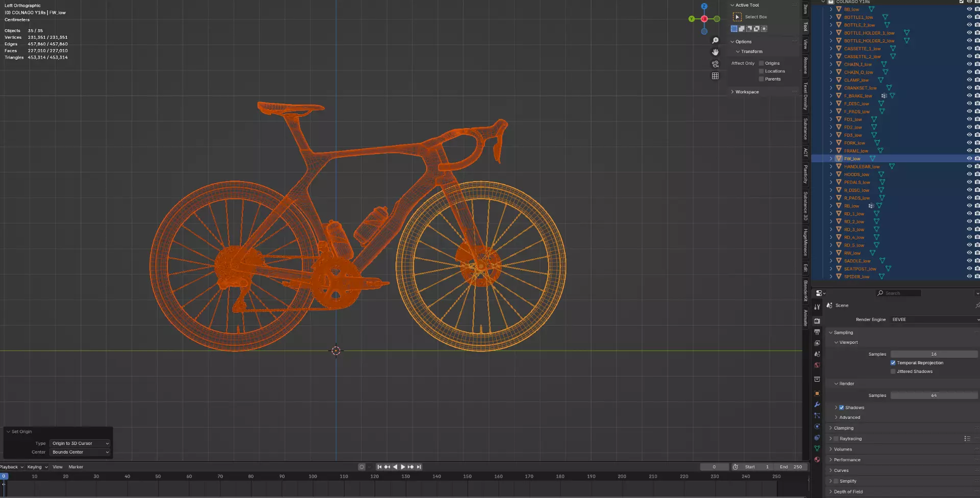Open the timeline Marker menu
Screen dimensions: 980x498
[x=76, y=467]
